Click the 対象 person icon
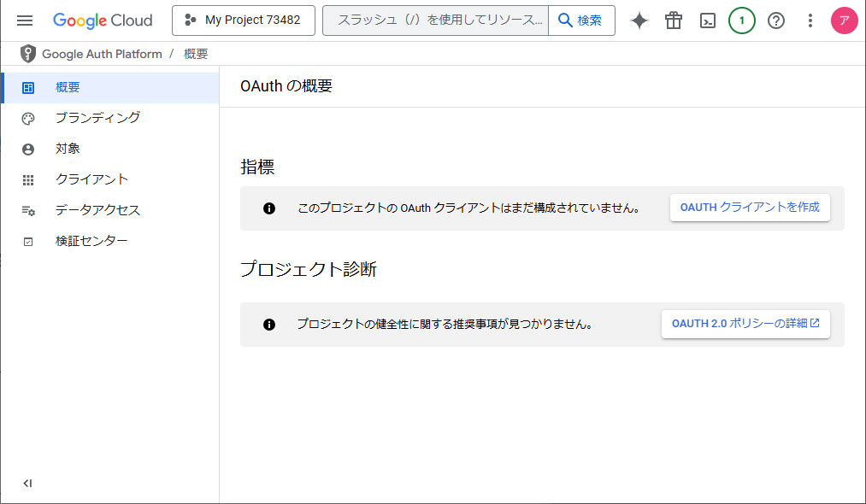 coord(28,149)
